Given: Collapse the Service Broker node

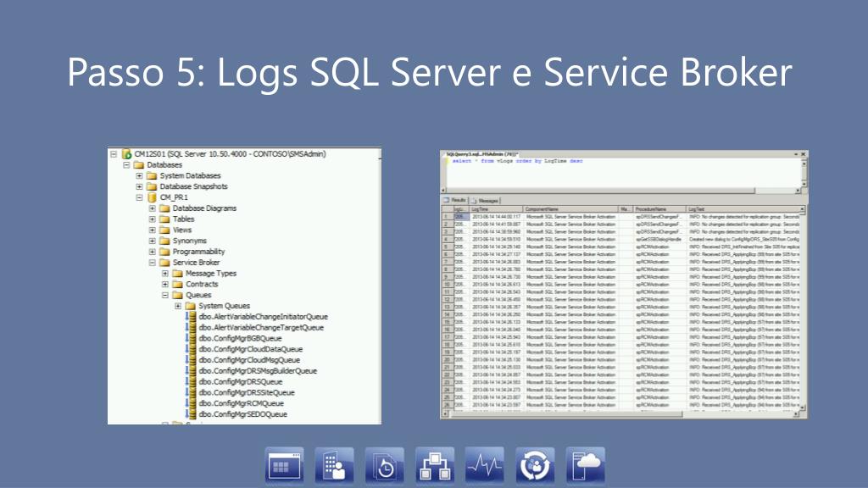Looking at the screenshot, I should coord(153,263).
